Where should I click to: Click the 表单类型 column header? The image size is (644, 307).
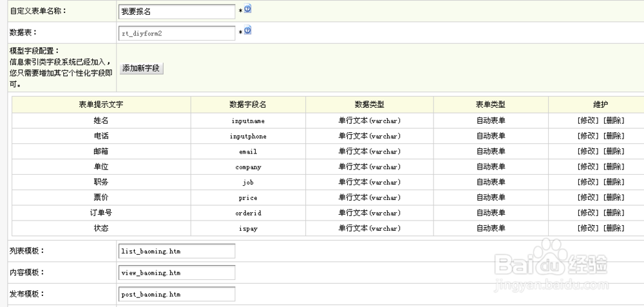(x=490, y=104)
